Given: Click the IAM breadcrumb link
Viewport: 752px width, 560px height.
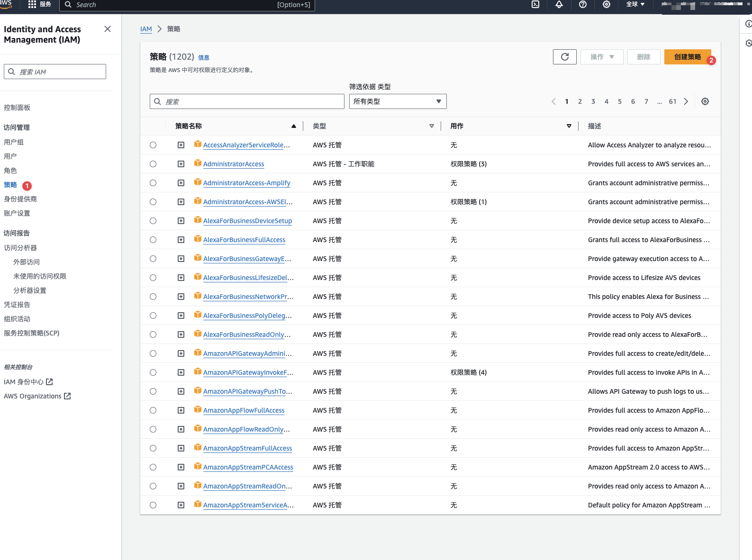Looking at the screenshot, I should point(146,29).
